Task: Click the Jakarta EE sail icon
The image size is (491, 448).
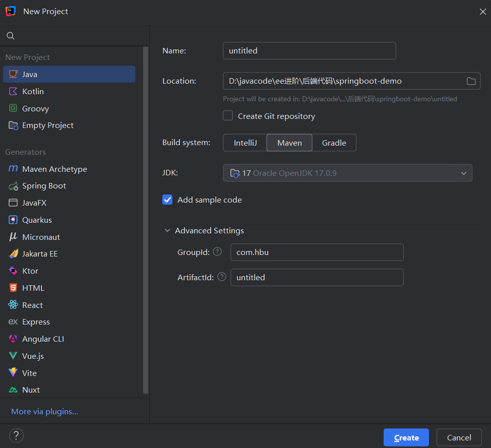Action: tap(13, 253)
